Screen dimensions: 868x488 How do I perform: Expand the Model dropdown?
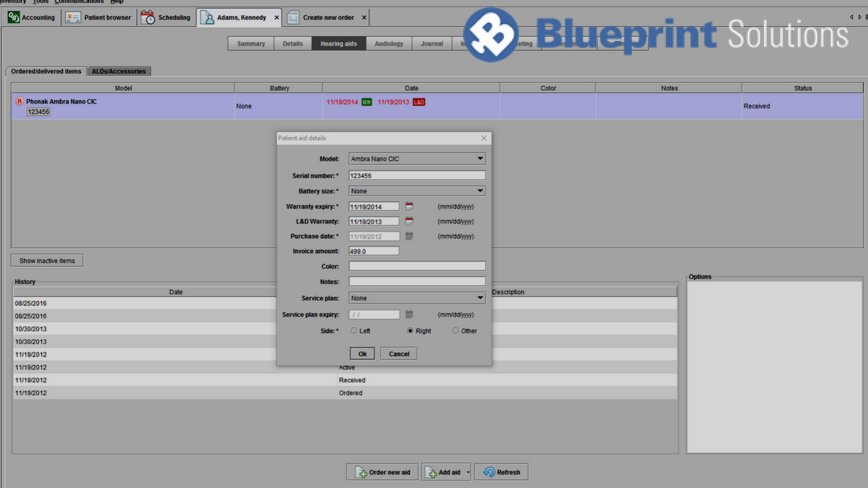480,159
